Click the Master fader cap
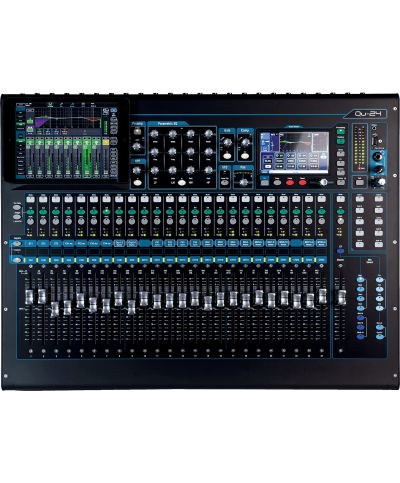 pyautogui.click(x=342, y=297)
